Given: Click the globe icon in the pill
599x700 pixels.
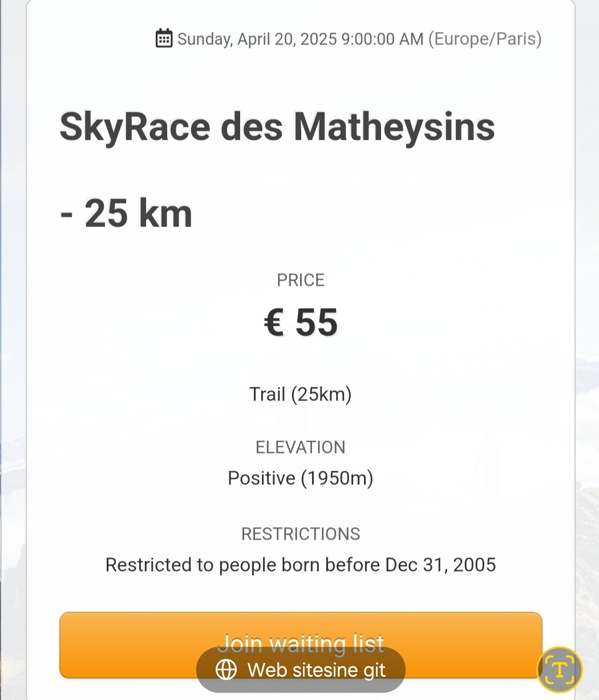Looking at the screenshot, I should pos(226,670).
